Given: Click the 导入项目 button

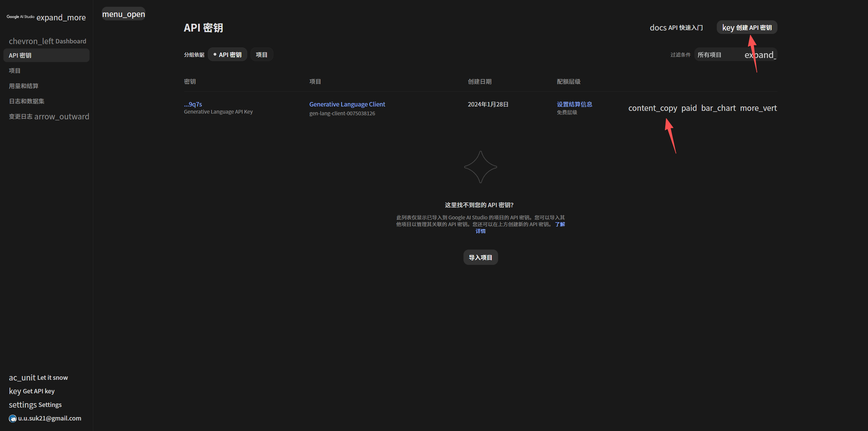Looking at the screenshot, I should point(480,257).
